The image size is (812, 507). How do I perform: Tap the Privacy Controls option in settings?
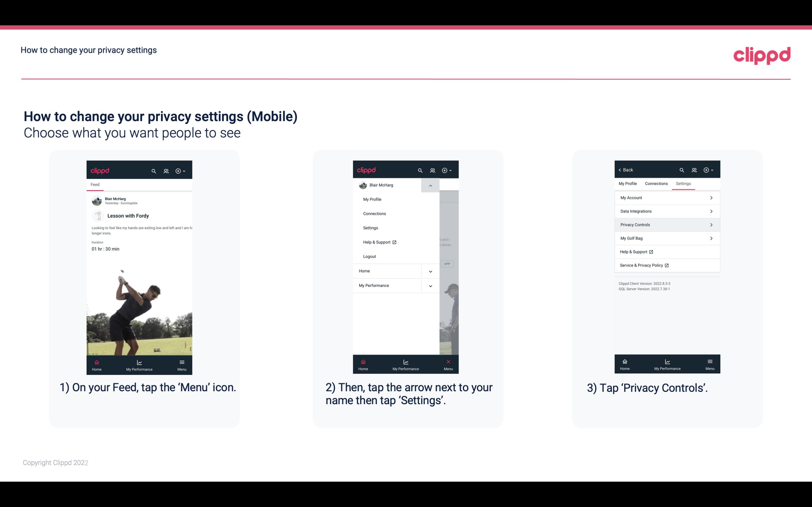[x=667, y=224]
